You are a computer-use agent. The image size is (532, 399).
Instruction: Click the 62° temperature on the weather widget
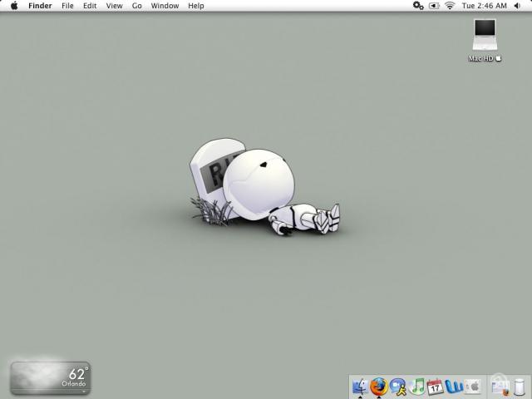click(78, 373)
